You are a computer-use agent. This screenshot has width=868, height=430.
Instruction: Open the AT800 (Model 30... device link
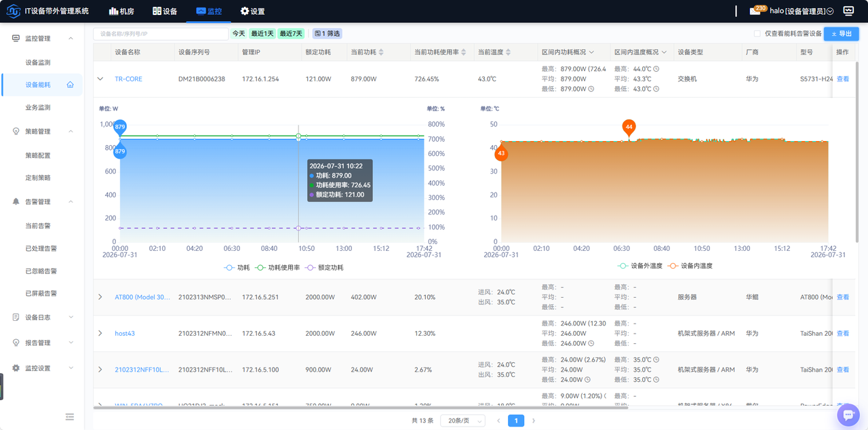point(142,297)
